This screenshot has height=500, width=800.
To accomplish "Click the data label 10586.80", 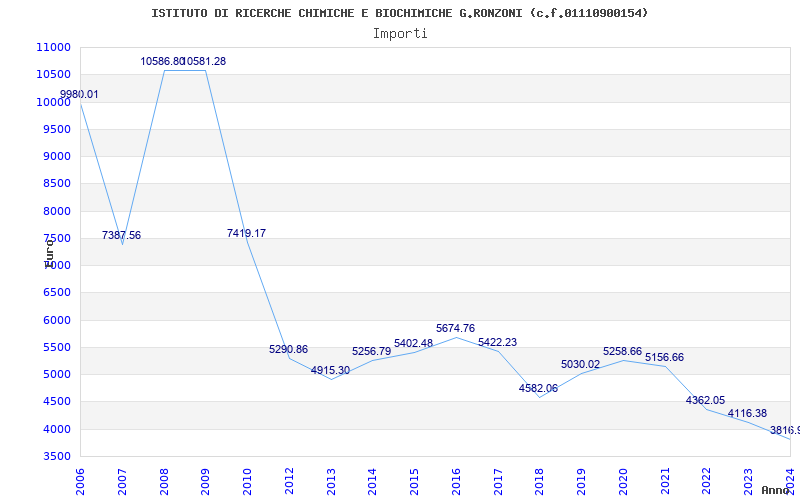I will click(162, 61).
